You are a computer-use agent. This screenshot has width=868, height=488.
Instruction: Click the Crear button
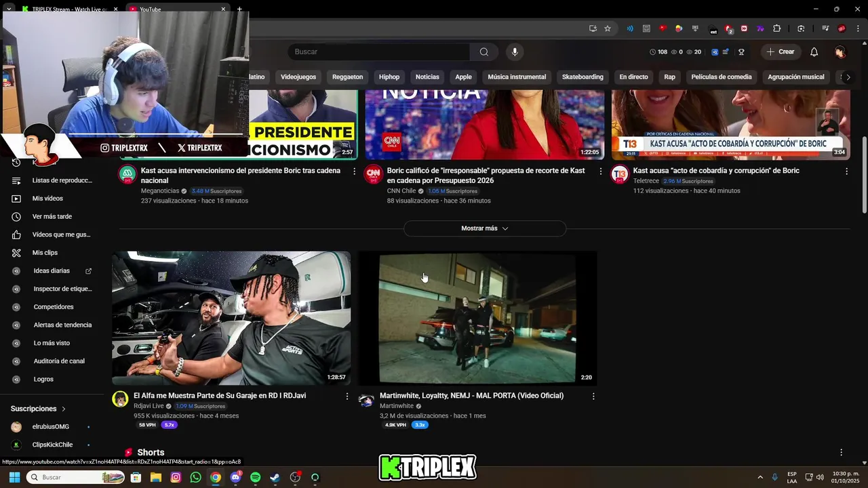click(x=780, y=52)
